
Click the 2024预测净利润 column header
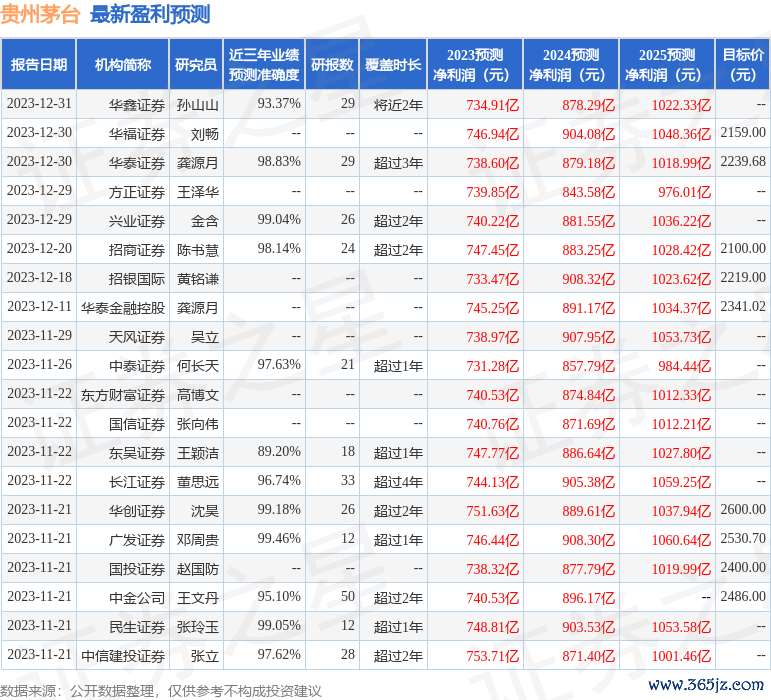(571, 64)
